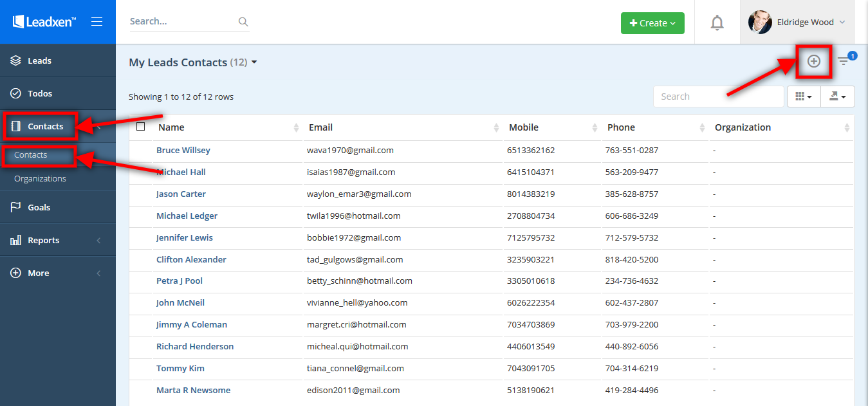Click email wava1970@gmail.com

[x=350, y=151]
